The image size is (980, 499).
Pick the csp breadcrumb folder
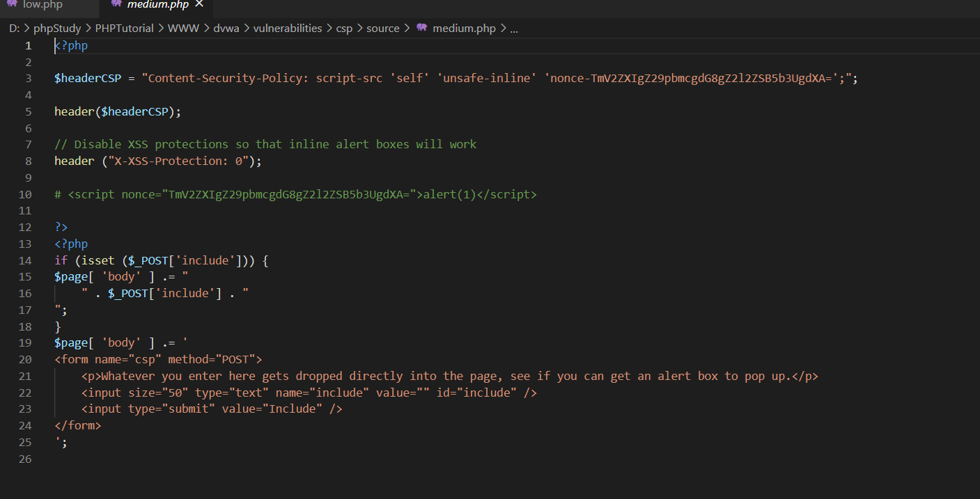point(344,29)
